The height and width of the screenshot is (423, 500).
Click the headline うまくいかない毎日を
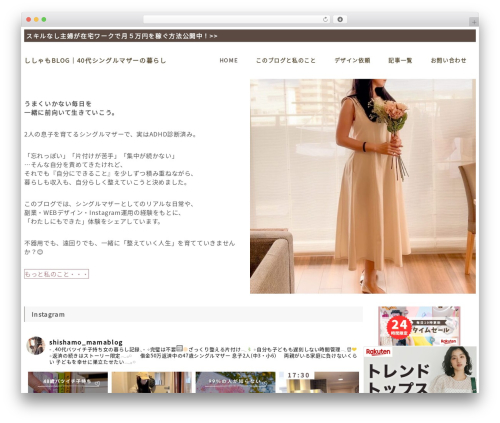(58, 104)
